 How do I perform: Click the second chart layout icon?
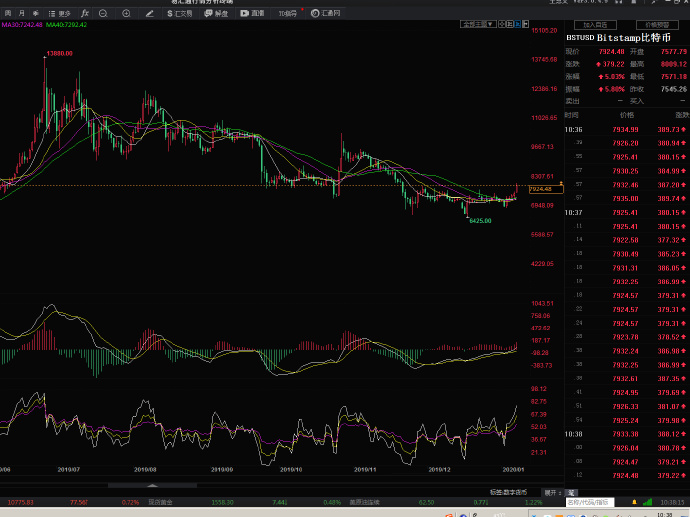click(x=510, y=24)
